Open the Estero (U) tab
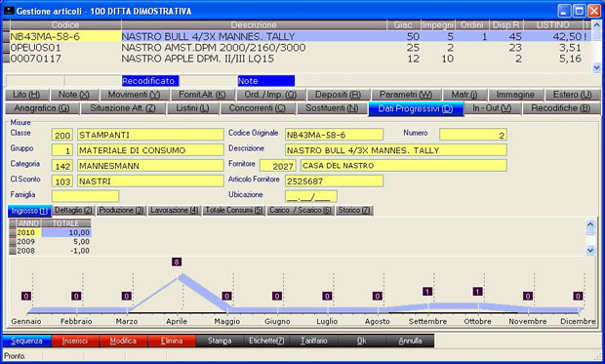The image size is (605, 364). tap(572, 95)
